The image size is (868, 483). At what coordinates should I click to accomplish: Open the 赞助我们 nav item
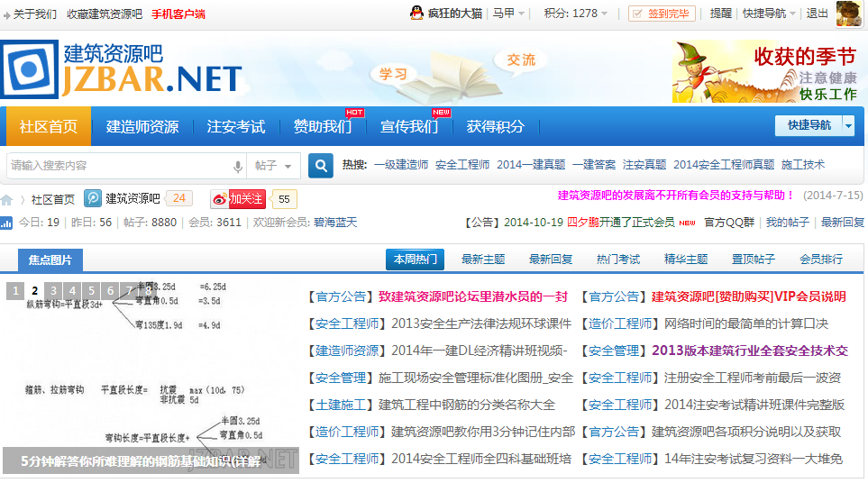[x=323, y=127]
